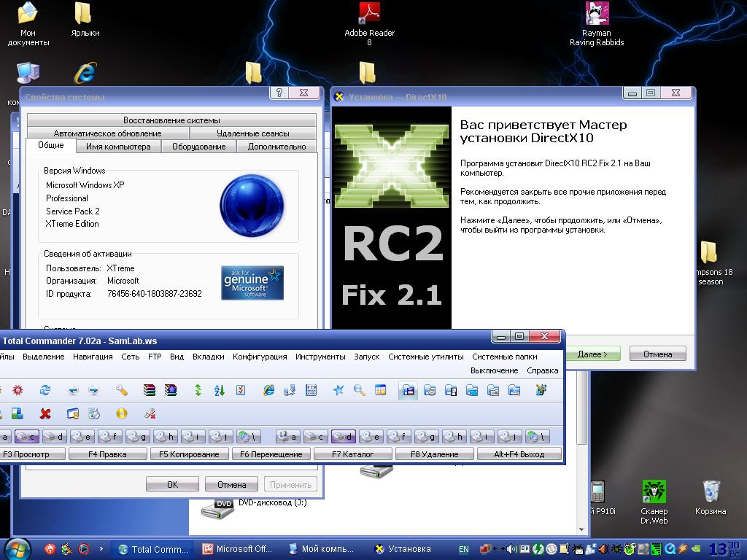
Task: Switch to Оборудование tab
Action: [x=198, y=147]
